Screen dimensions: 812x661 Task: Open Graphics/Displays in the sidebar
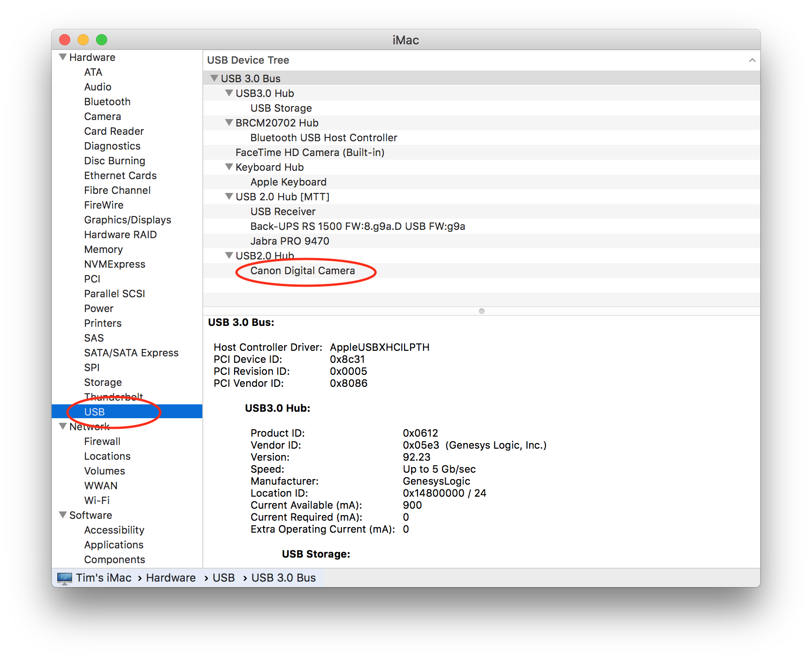pos(127,220)
